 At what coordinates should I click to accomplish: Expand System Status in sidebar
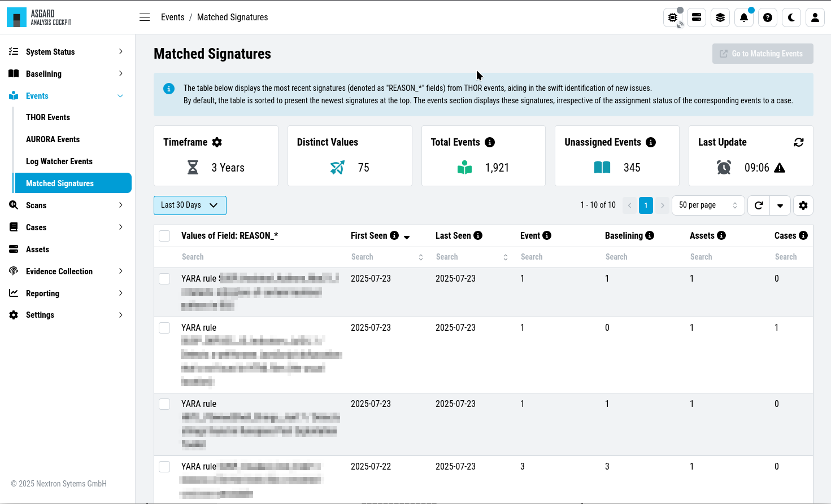tap(67, 52)
